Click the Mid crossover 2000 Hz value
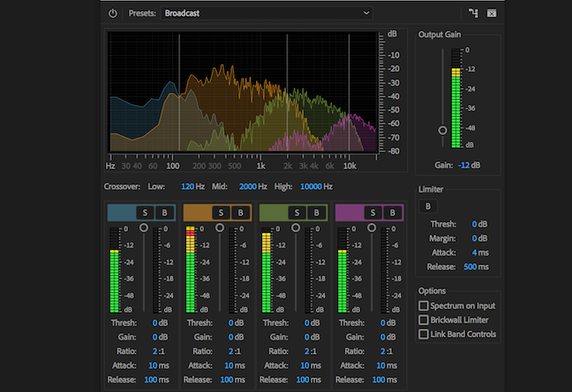572x392 pixels. pos(247,186)
